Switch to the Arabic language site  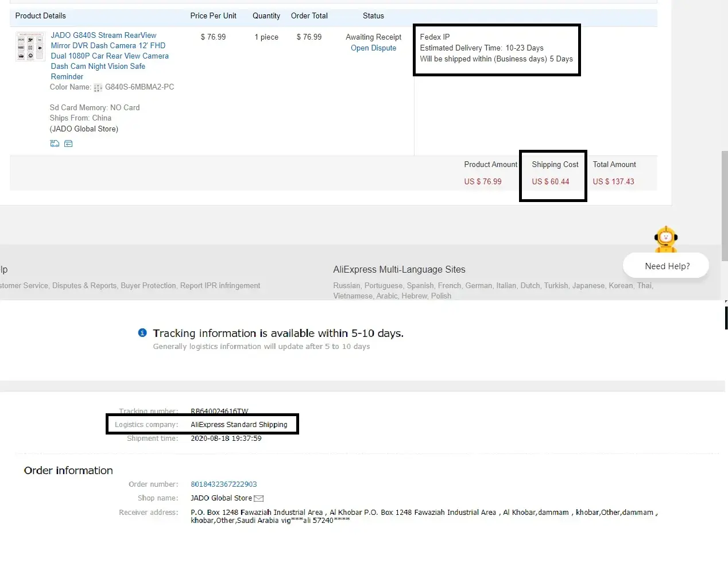pos(387,296)
